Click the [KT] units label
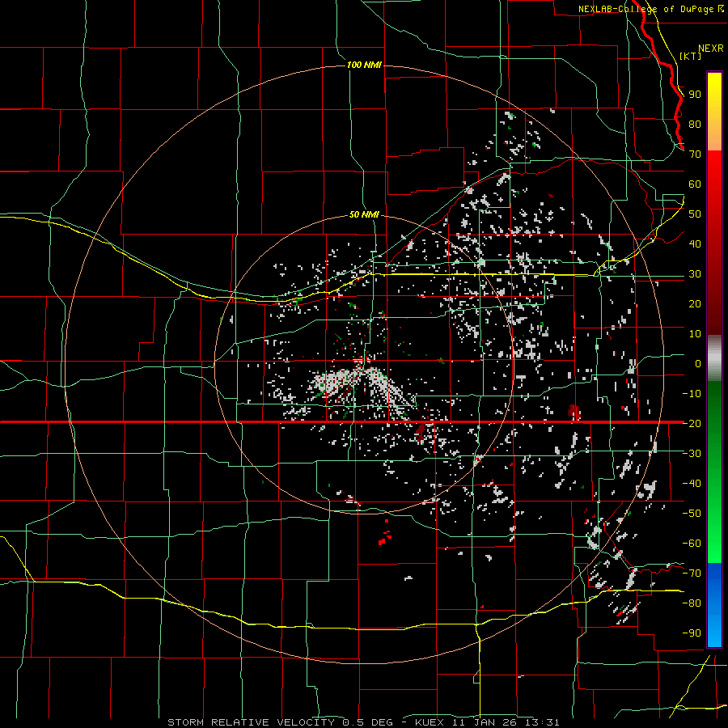 [691, 56]
